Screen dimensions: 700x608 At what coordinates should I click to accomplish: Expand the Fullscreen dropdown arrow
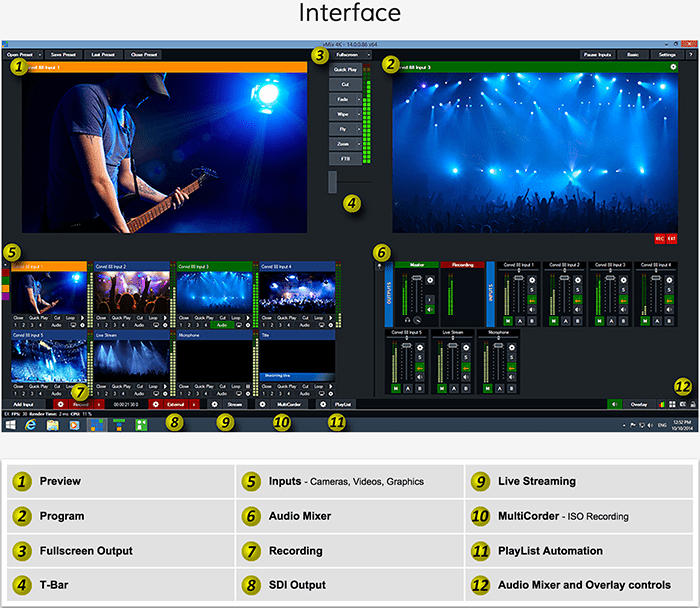(368, 54)
